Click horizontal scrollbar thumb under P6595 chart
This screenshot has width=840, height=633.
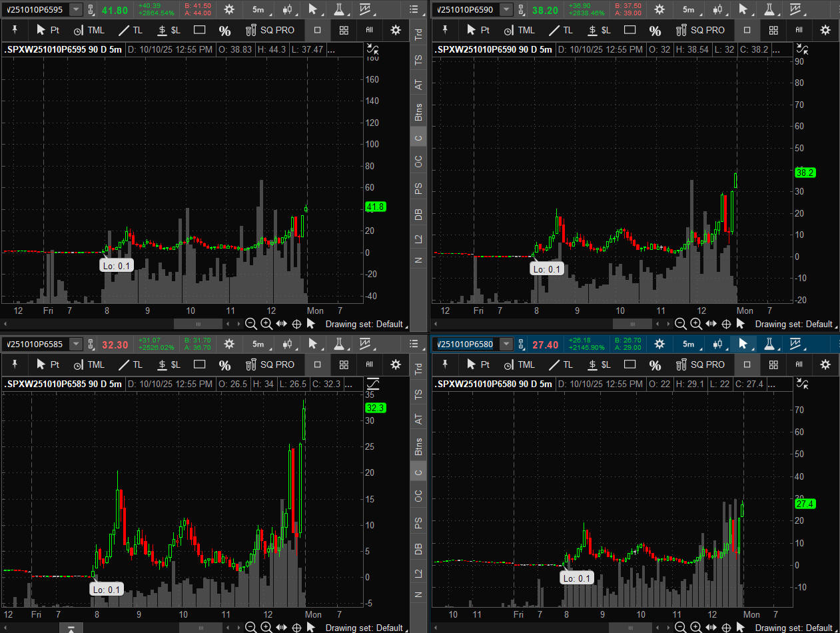(197, 324)
